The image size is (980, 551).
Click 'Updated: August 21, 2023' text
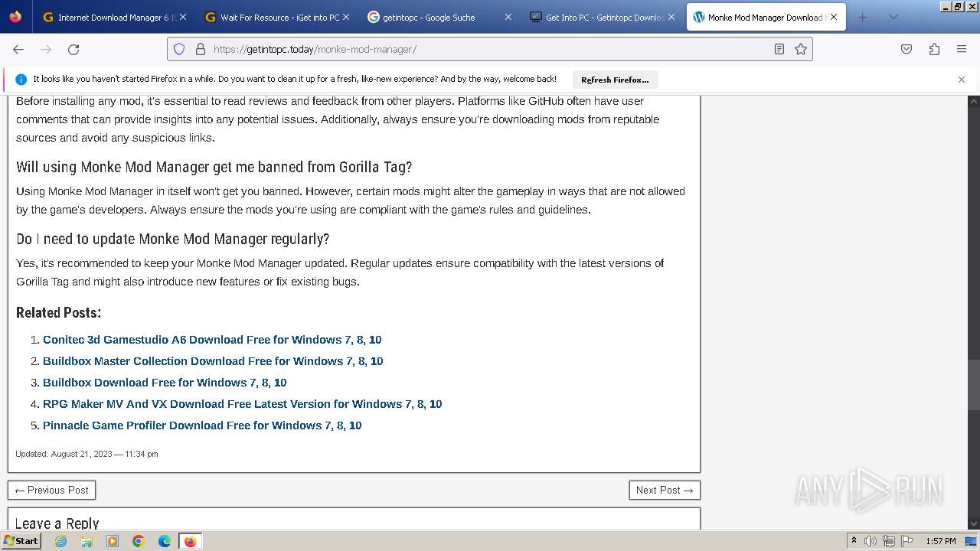point(87,454)
